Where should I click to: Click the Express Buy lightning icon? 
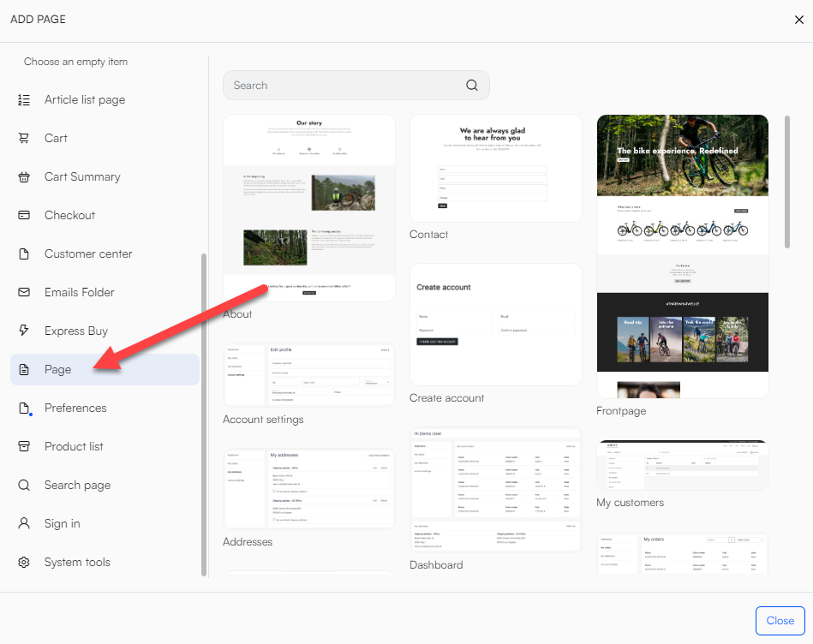[24, 331]
